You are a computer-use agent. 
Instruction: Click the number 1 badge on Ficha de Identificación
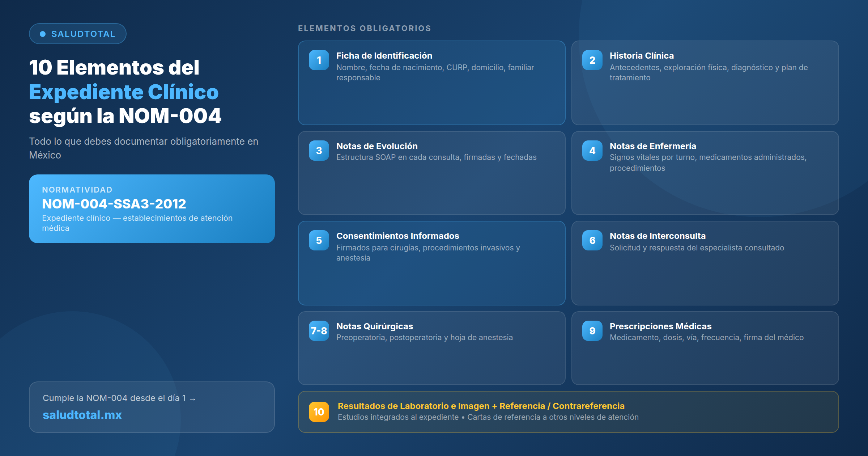[x=319, y=60]
